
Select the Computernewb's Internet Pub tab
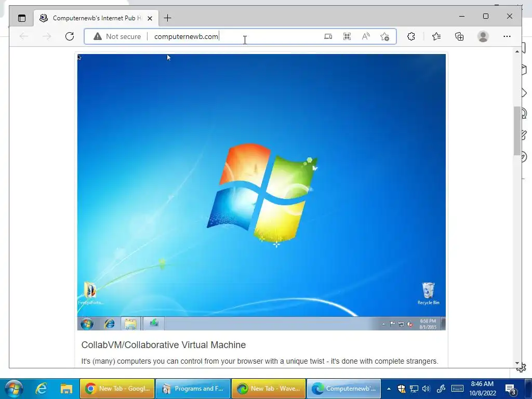click(96, 18)
